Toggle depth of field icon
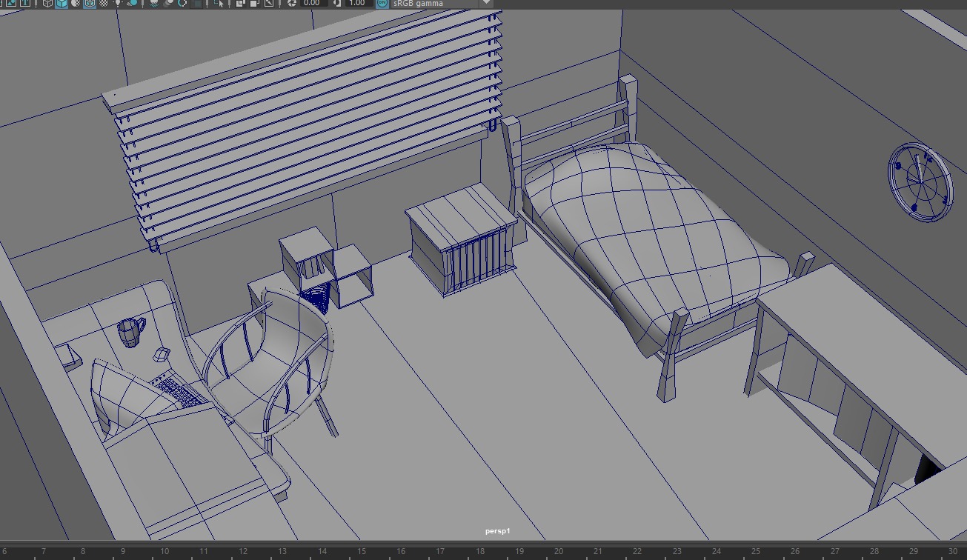 pos(196,3)
